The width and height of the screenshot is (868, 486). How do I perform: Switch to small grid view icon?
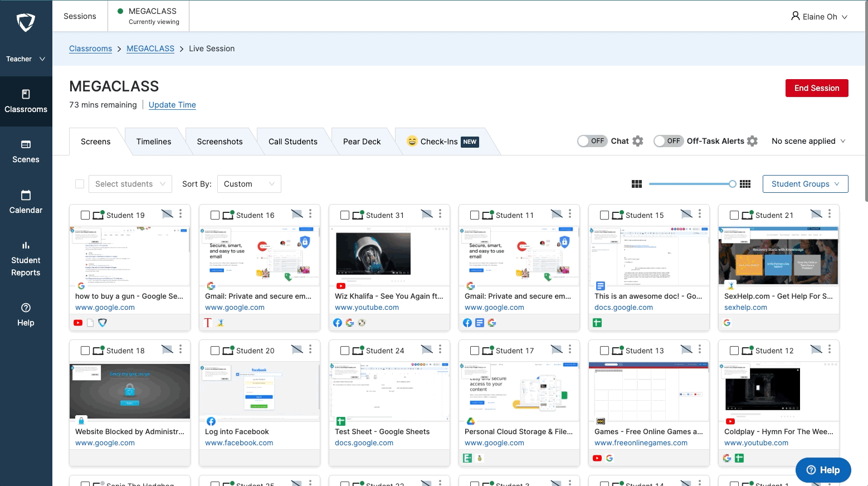click(745, 184)
